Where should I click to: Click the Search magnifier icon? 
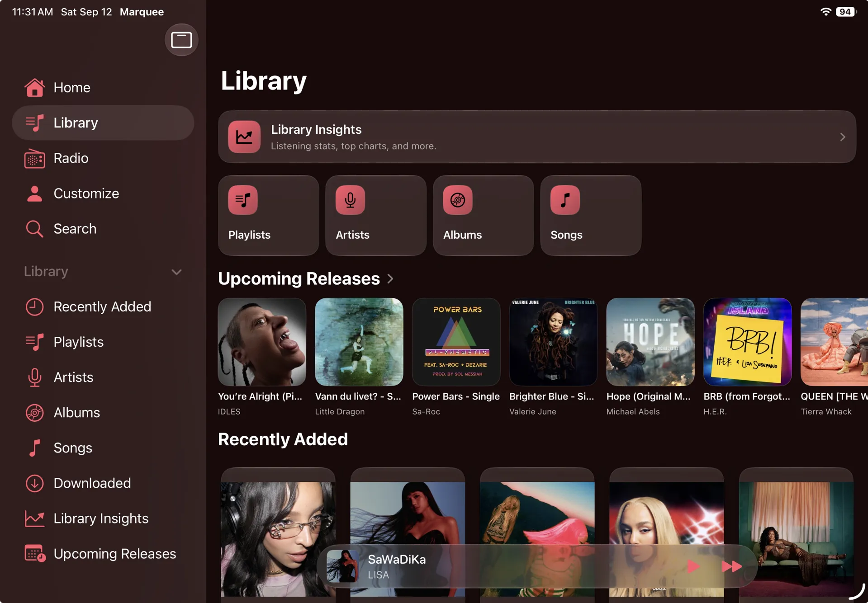pos(34,229)
